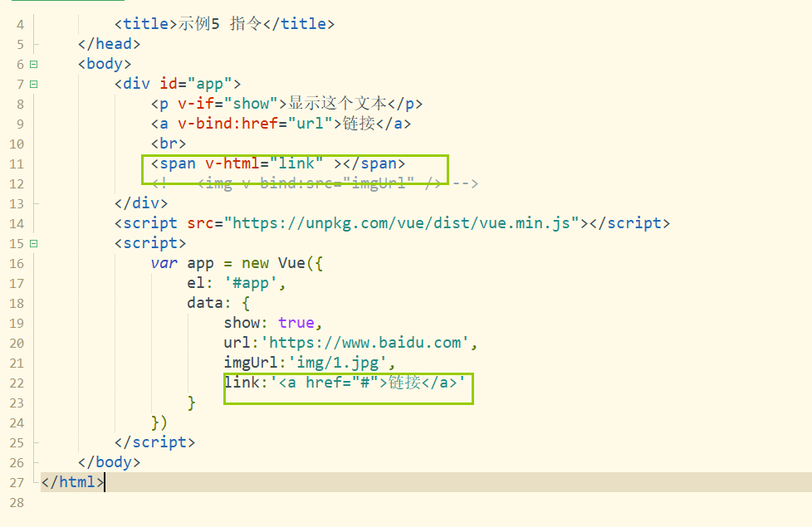This screenshot has height=527, width=812.
Task: Collapse the script block on line 15
Action: tap(32, 243)
